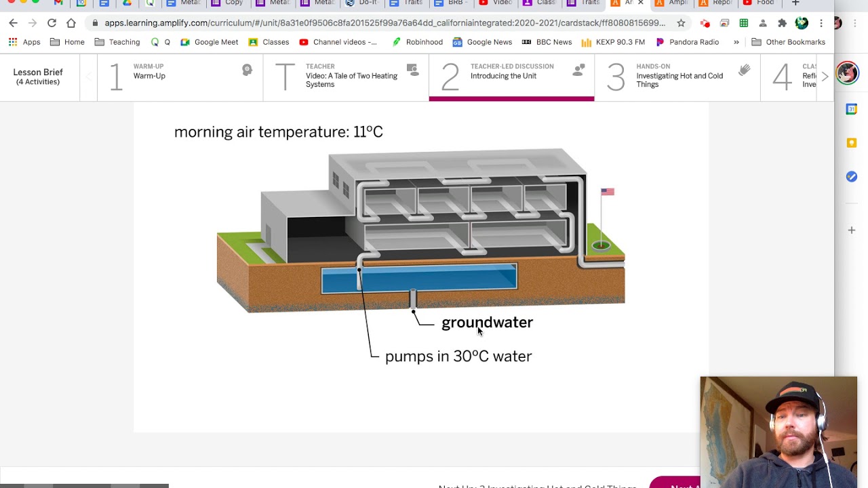Select the Introducing the Unit tab
868x488 pixels.
pos(511,77)
